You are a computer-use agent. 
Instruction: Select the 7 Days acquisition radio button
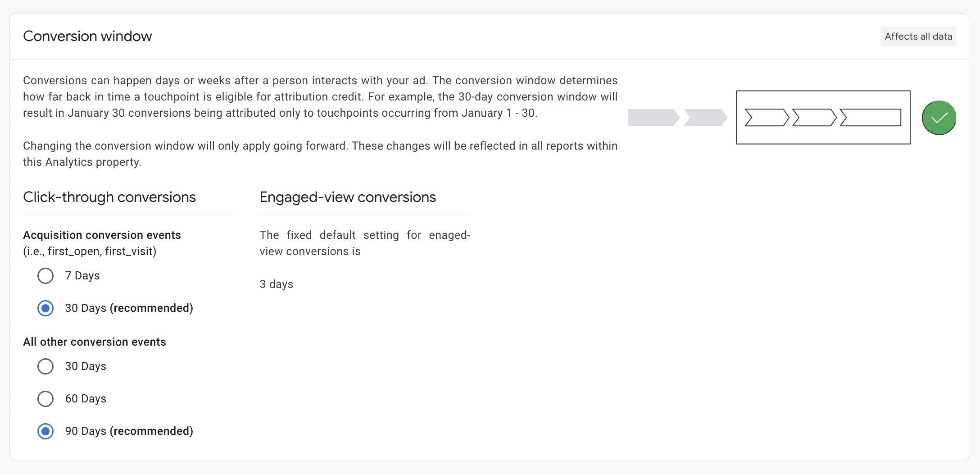[45, 276]
